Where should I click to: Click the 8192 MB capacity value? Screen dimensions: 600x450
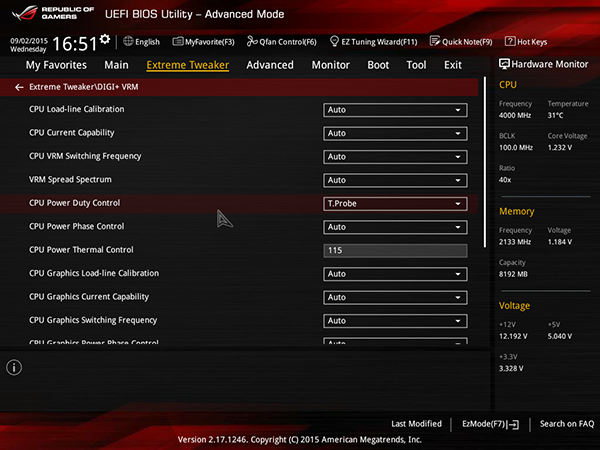tap(513, 274)
